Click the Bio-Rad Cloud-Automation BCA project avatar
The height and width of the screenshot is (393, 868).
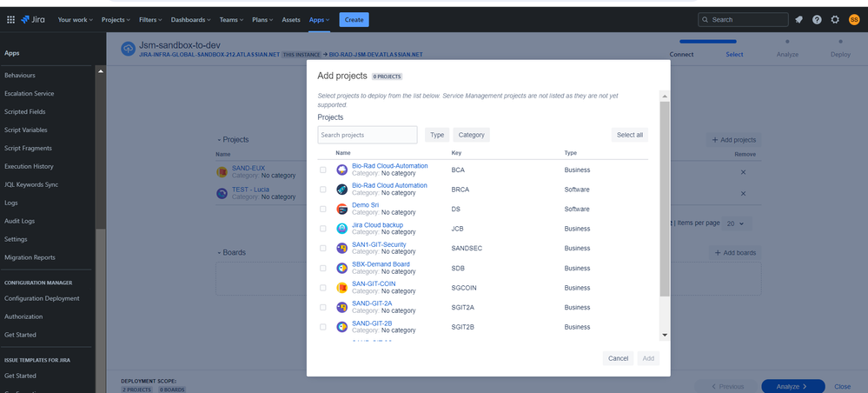click(342, 170)
